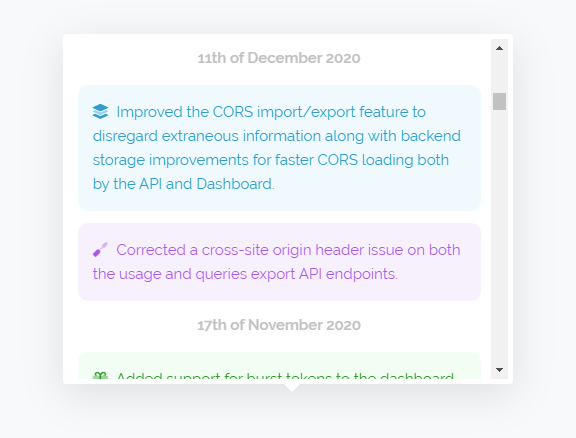Image resolution: width=576 pixels, height=438 pixels.
Task: Click the blue layers stack icon
Action: pyautogui.click(x=100, y=111)
